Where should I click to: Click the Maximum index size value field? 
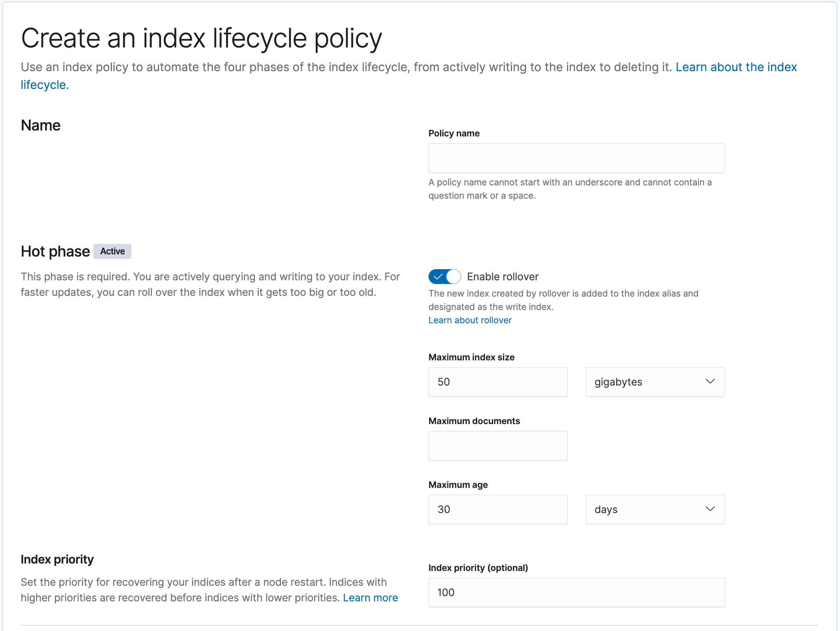(x=497, y=382)
